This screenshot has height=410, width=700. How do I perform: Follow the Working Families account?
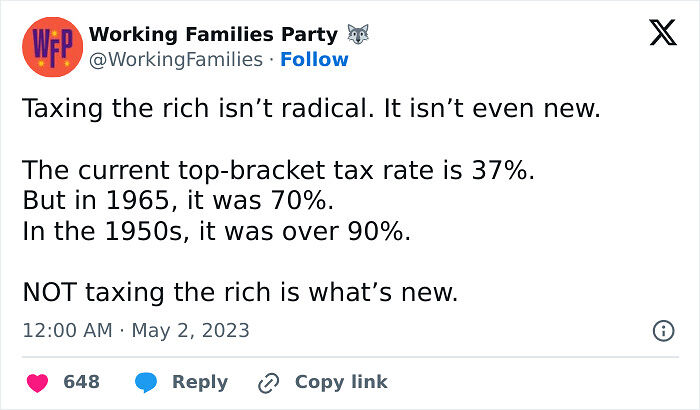coord(314,59)
